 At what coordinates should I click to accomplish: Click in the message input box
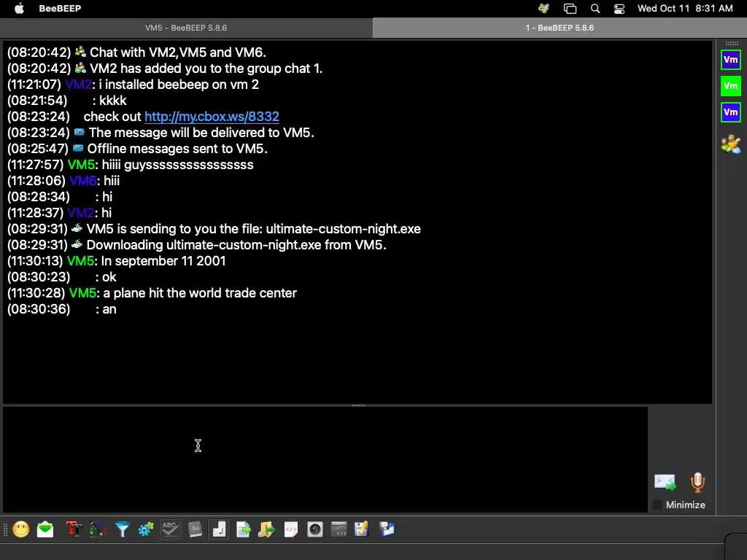(x=325, y=459)
